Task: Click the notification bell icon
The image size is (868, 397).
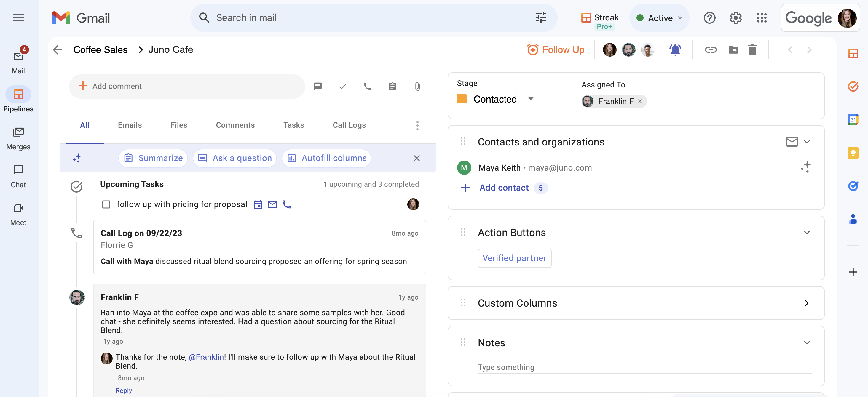Action: [675, 50]
